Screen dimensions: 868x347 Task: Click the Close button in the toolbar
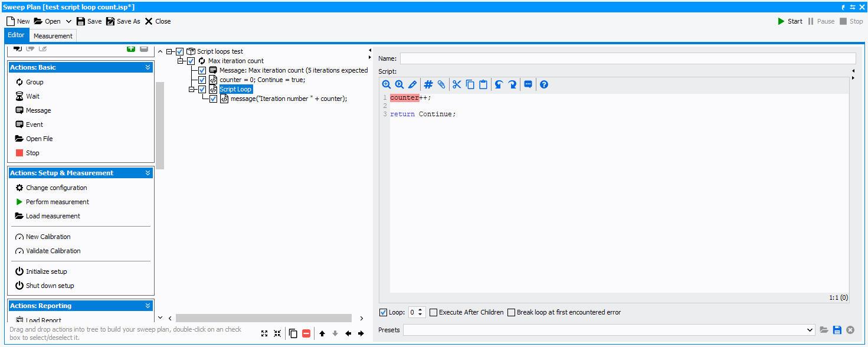(x=158, y=21)
